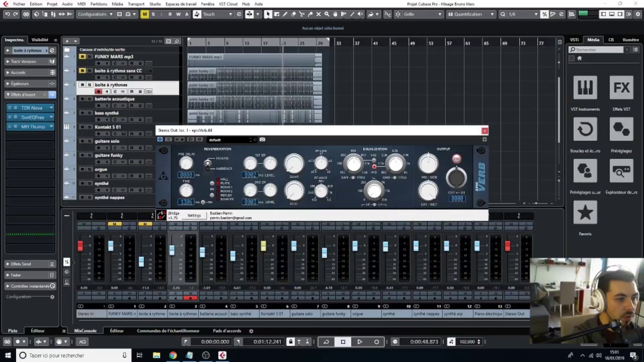Select the Mute X tool
Image resolution: width=644 pixels, height=362 pixels.
(319, 14)
